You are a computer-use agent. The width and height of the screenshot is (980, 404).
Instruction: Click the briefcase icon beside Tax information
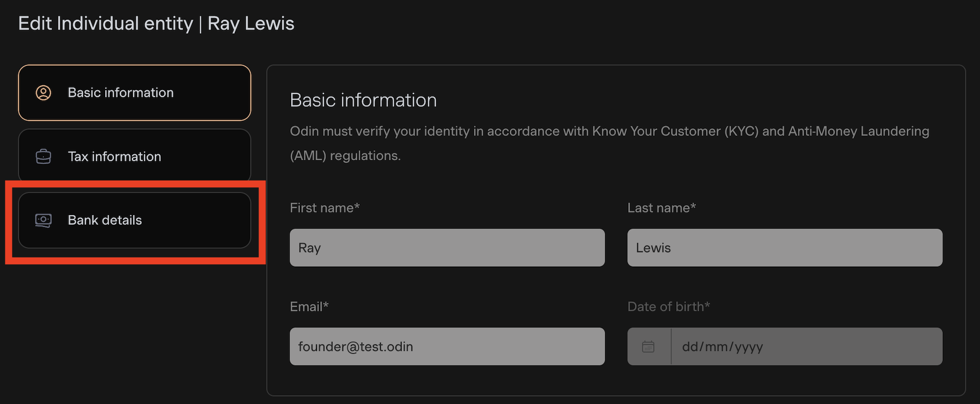(x=43, y=156)
